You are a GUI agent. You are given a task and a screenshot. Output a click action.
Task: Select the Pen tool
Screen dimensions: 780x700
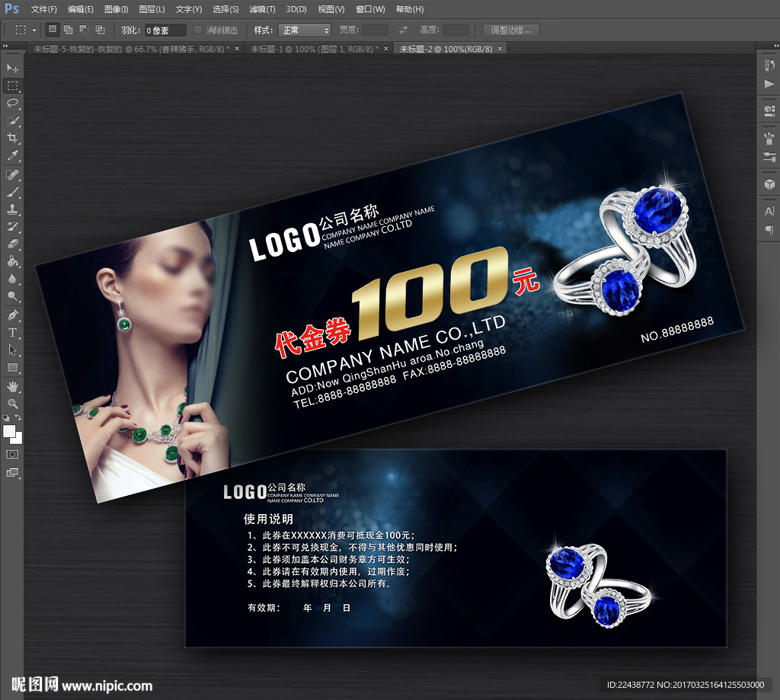click(12, 315)
